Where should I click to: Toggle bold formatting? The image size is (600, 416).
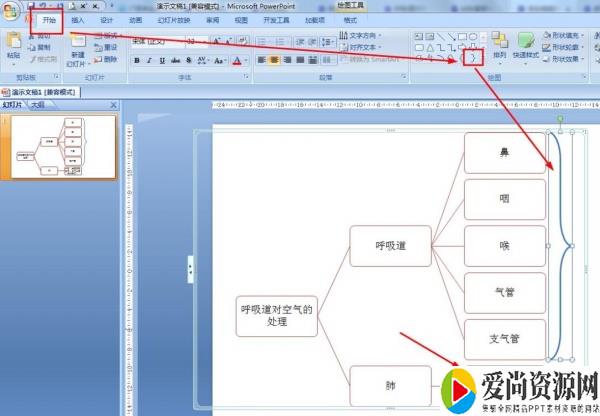tap(135, 60)
